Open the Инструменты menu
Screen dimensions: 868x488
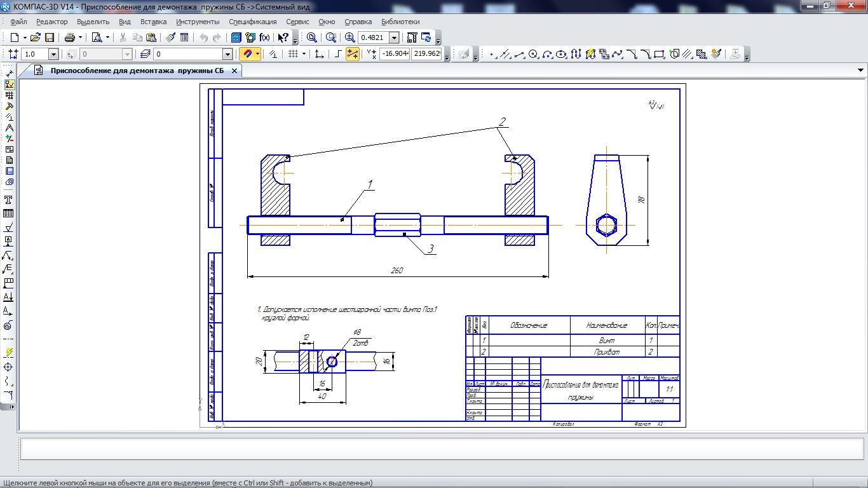tap(198, 22)
